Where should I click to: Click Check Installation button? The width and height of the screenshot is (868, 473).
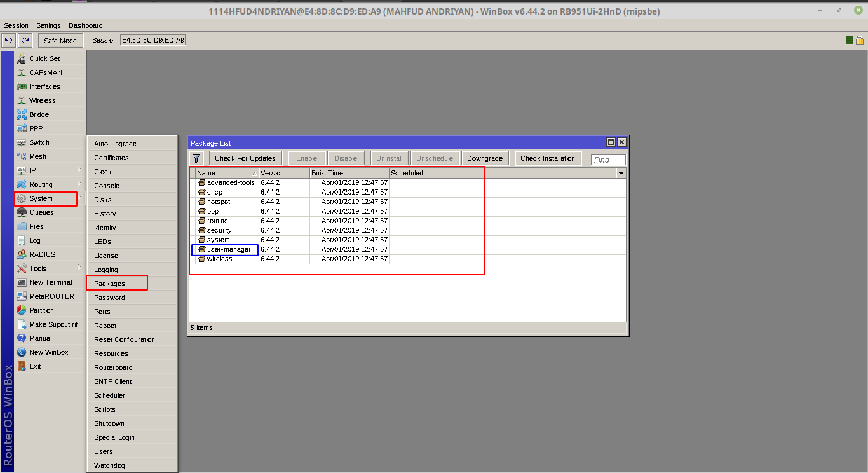pyautogui.click(x=548, y=158)
